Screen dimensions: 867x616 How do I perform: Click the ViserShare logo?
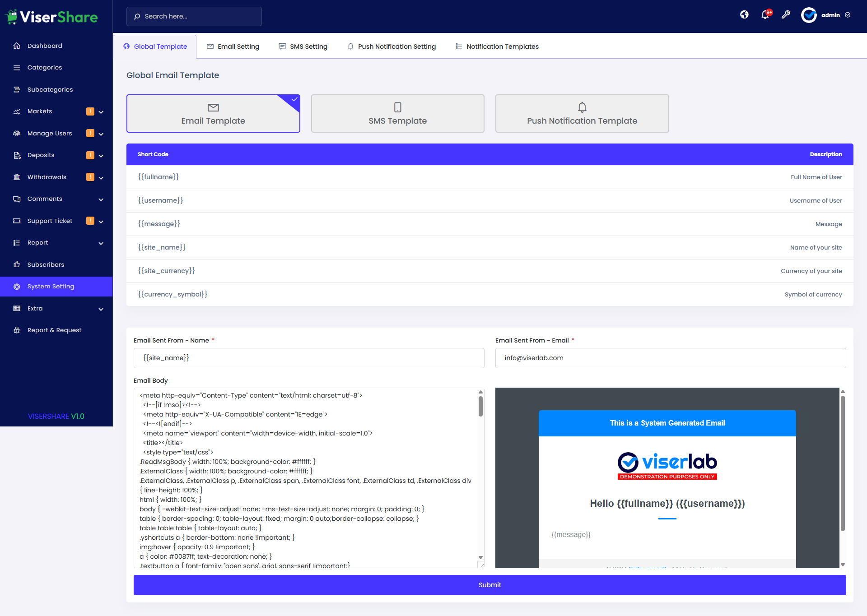tap(51, 17)
